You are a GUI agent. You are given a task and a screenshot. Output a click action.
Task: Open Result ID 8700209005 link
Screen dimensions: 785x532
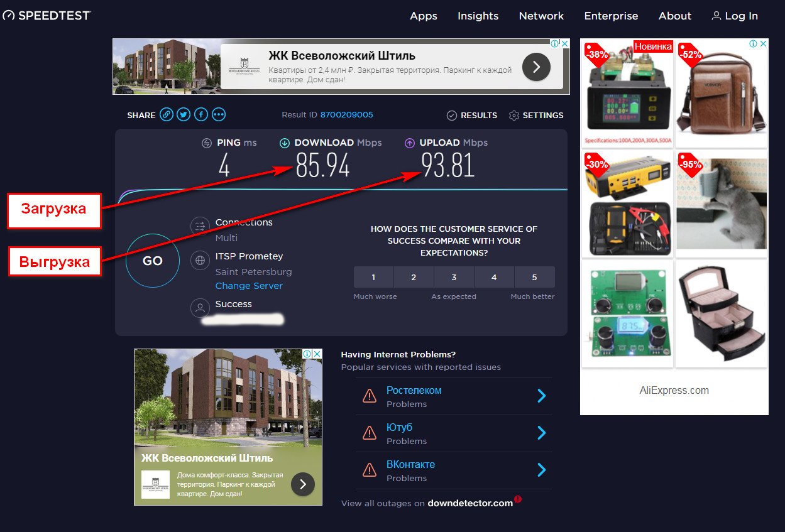tap(347, 115)
